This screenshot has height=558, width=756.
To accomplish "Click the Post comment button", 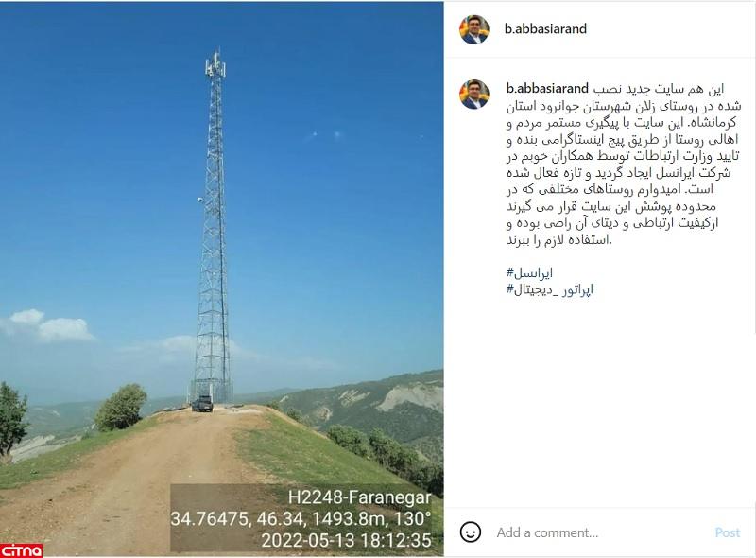I will click(x=727, y=532).
